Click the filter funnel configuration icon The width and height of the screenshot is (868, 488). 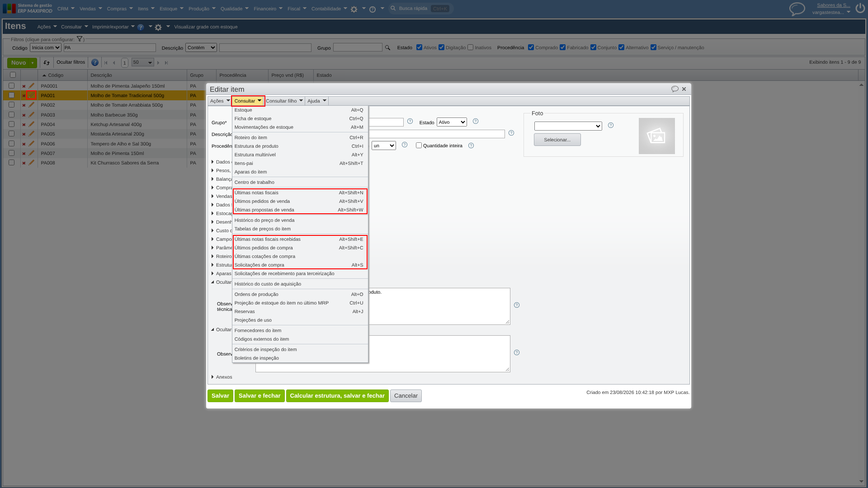pyautogui.click(x=80, y=39)
